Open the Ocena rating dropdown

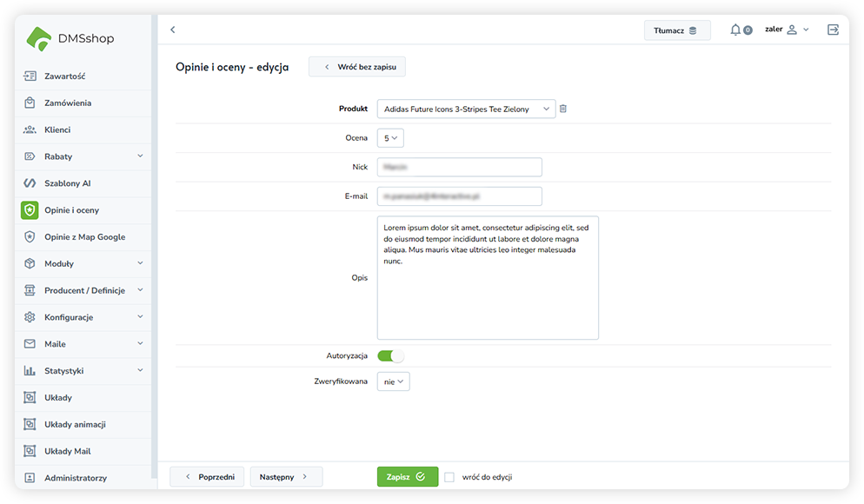pos(390,138)
